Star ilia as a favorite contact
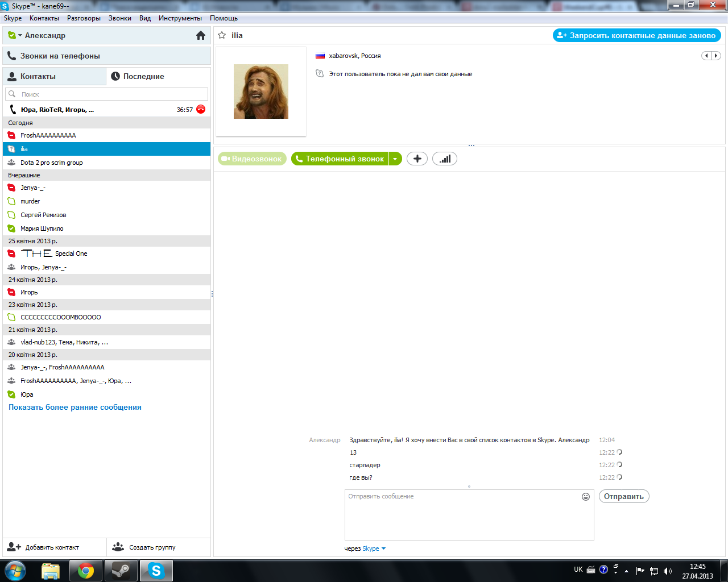Screen dimensions: 728x582 222,35
